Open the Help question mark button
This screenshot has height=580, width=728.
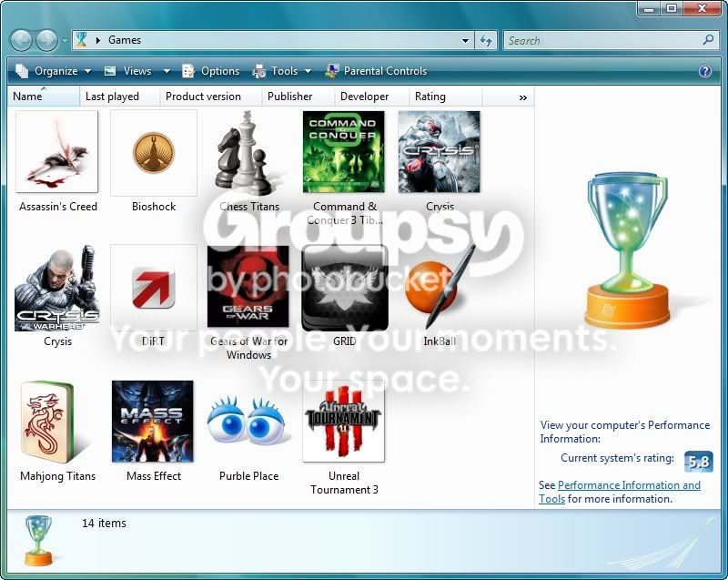point(704,71)
